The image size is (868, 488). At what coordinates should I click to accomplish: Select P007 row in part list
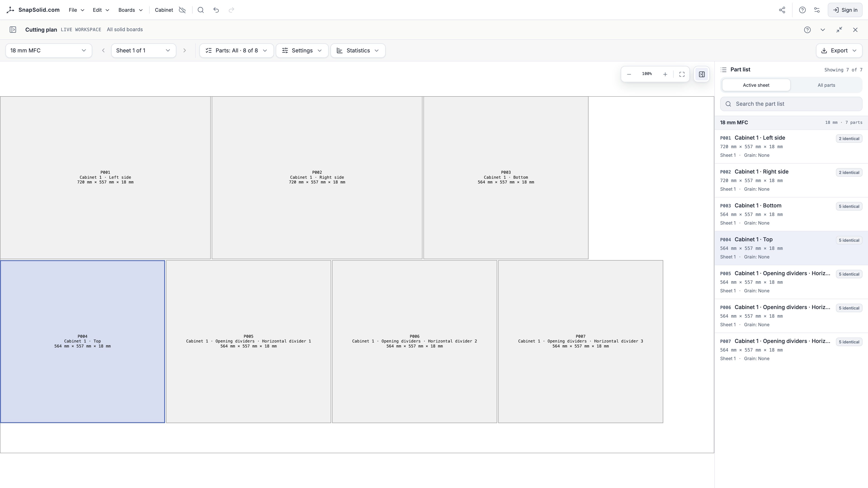tap(791, 350)
